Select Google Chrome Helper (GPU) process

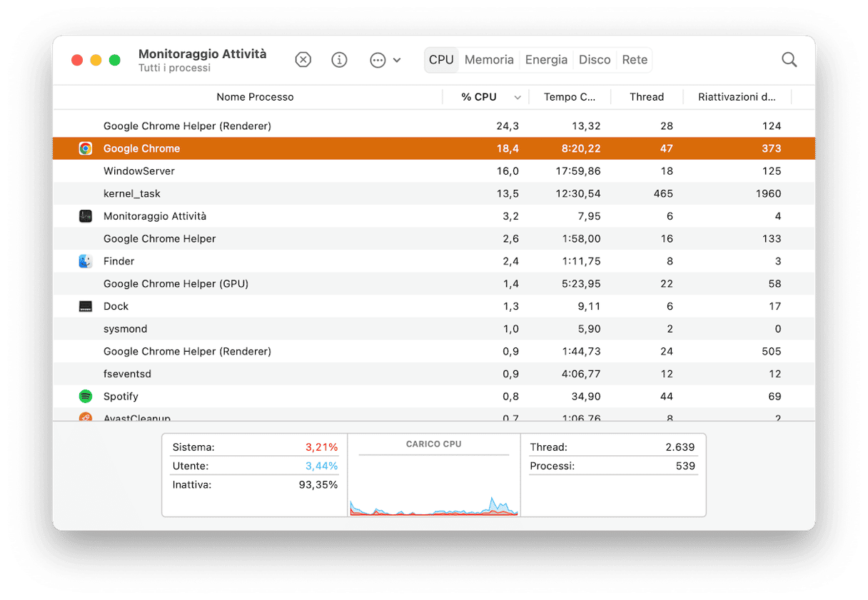tap(434, 283)
